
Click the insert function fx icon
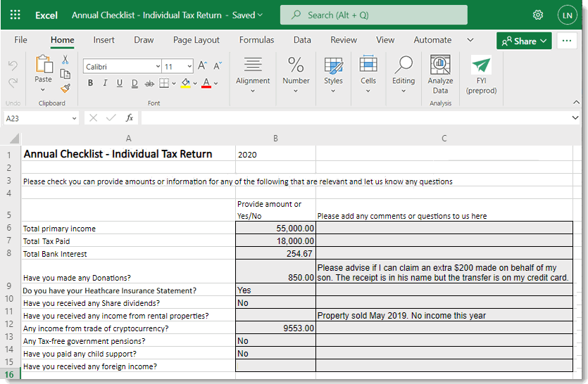click(130, 118)
